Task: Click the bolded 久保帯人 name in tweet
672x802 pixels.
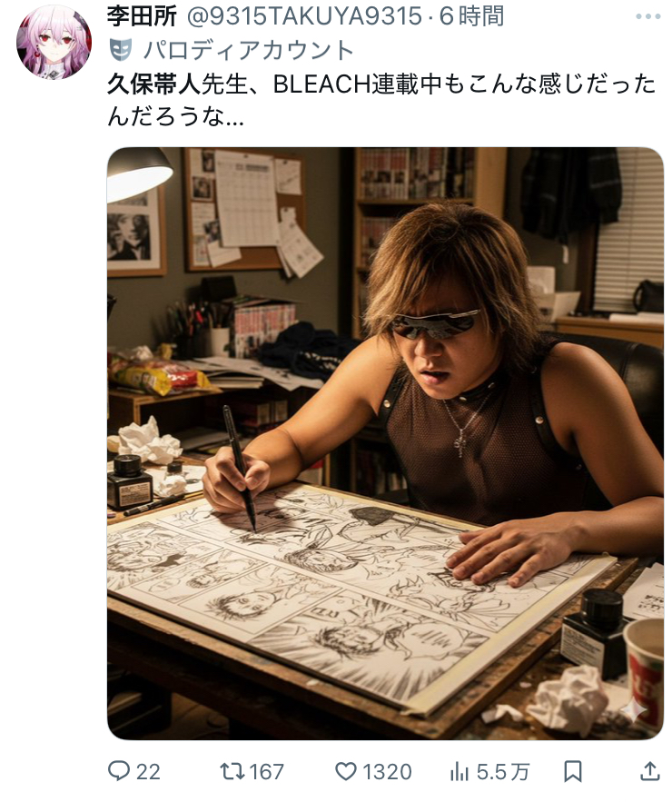Action: point(153,84)
